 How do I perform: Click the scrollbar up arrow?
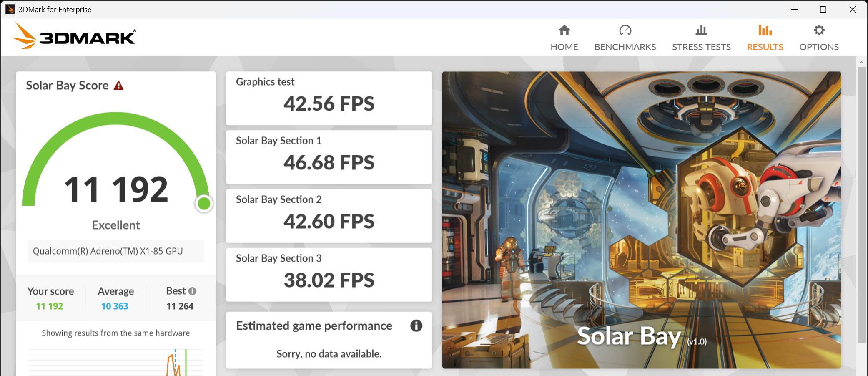point(861,62)
